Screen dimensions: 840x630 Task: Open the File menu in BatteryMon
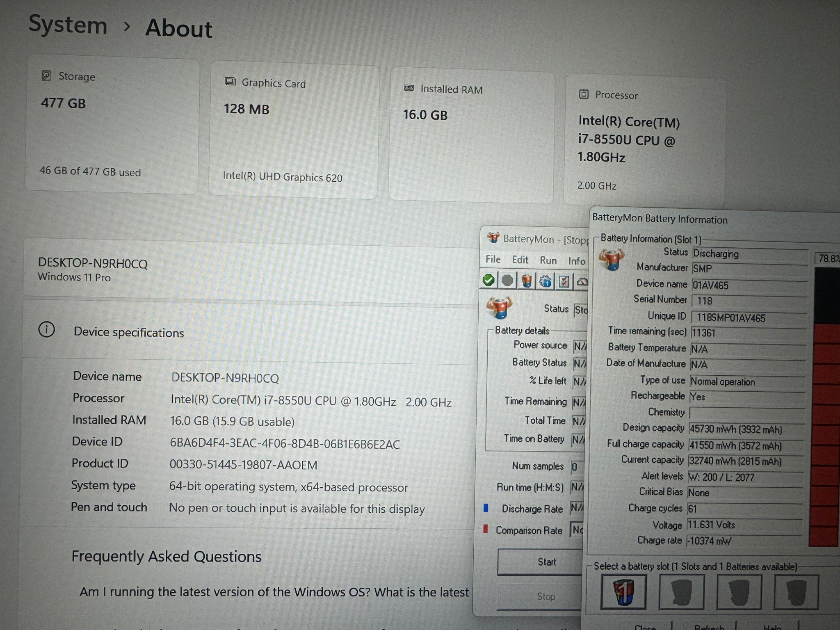coord(493,259)
